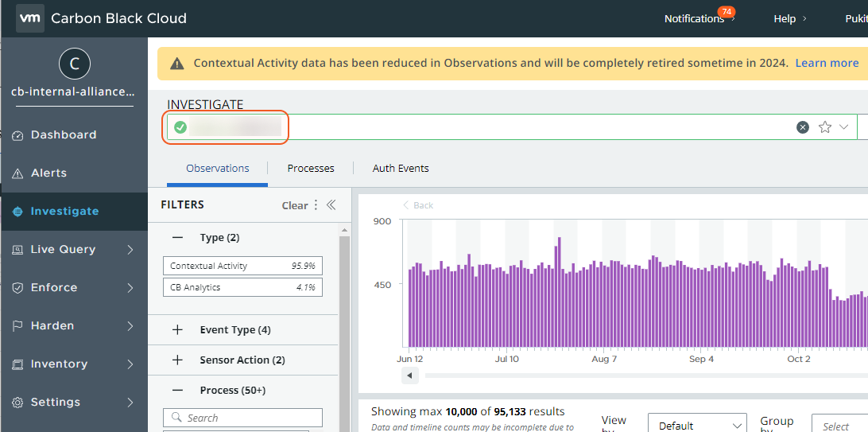
Task: Open Dashboard from the sidebar
Action: (x=63, y=135)
